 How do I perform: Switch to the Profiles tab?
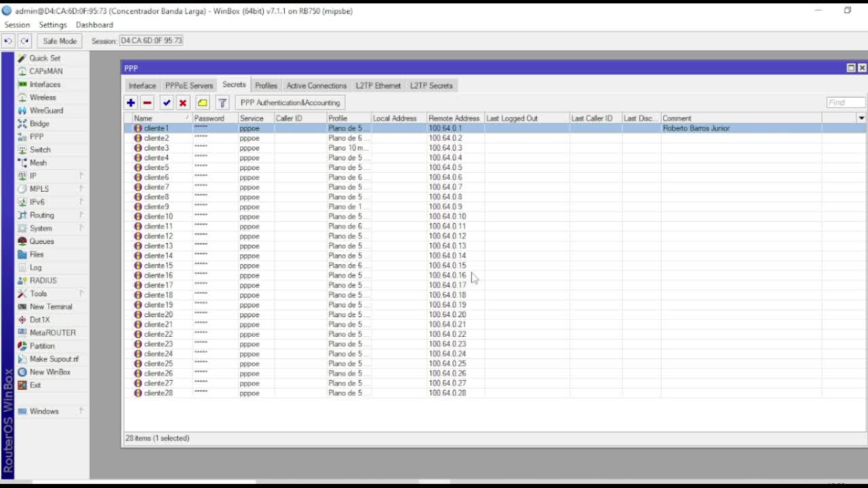point(266,85)
